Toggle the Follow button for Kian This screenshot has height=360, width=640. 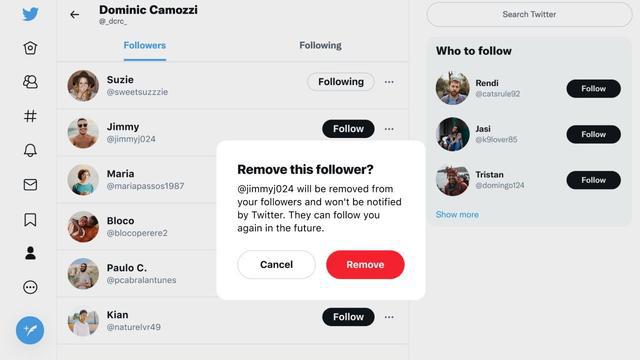348,317
